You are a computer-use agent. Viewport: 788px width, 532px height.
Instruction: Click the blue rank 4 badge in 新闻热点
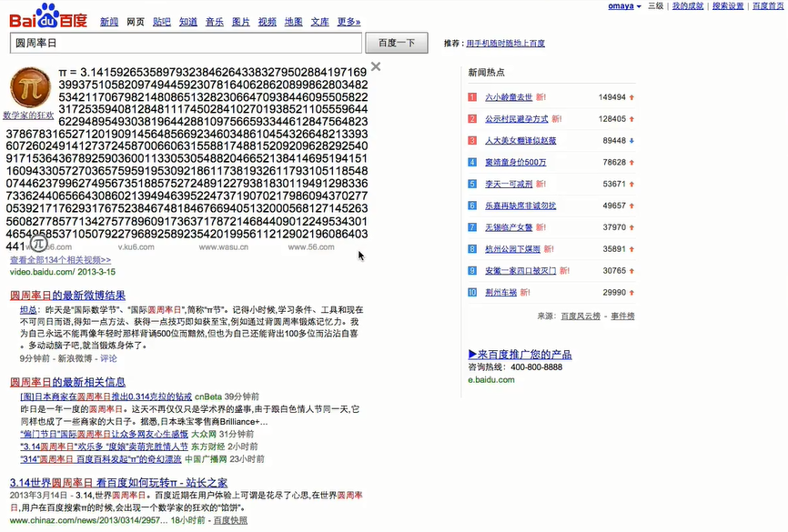coord(472,162)
